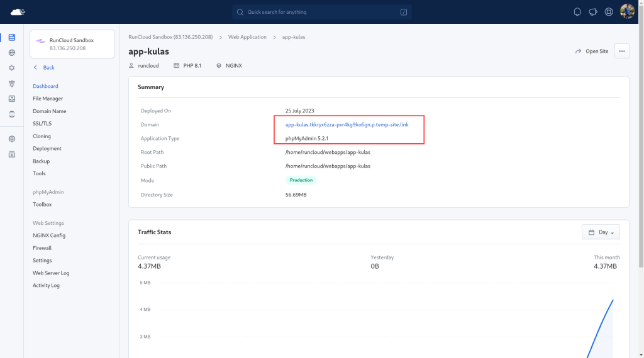
Task: Go to SSL/TLS settings
Action: (42, 124)
